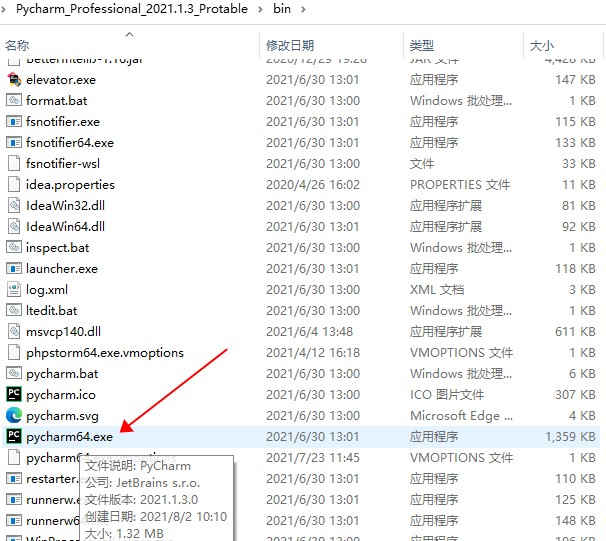Click the runnerw64.exe icon
Viewport: 606px width, 541px height.
pyautogui.click(x=14, y=521)
